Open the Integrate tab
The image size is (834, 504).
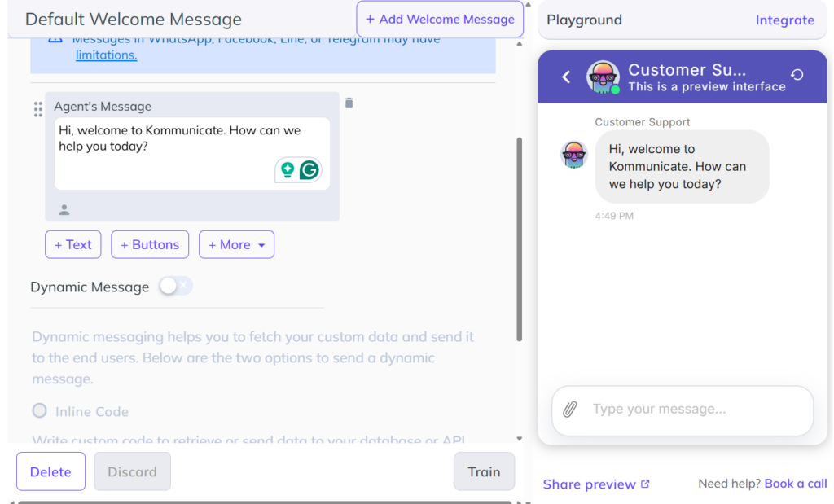784,20
